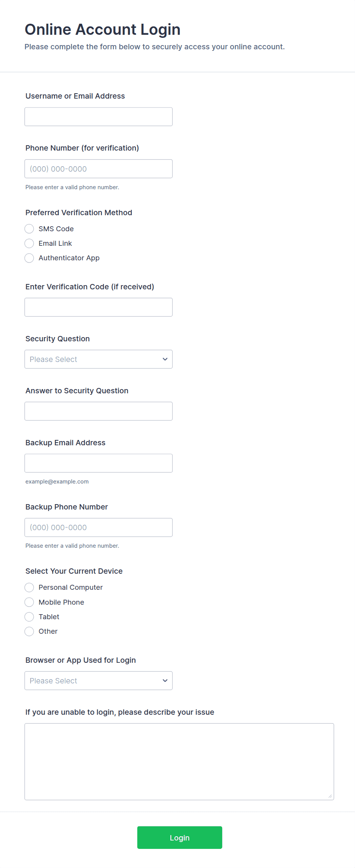This screenshot has height=868, width=355.
Task: Click the Browser or App dropdown chevron
Action: coord(165,681)
